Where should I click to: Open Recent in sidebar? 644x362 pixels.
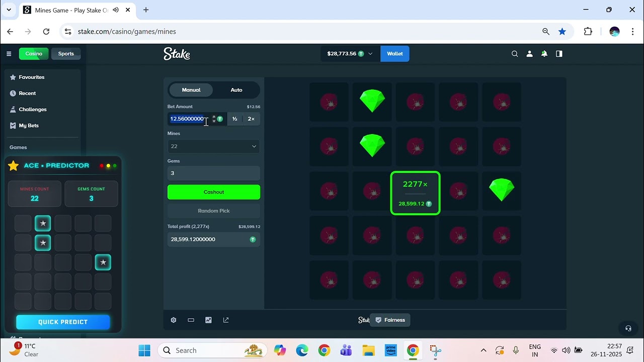click(x=27, y=94)
